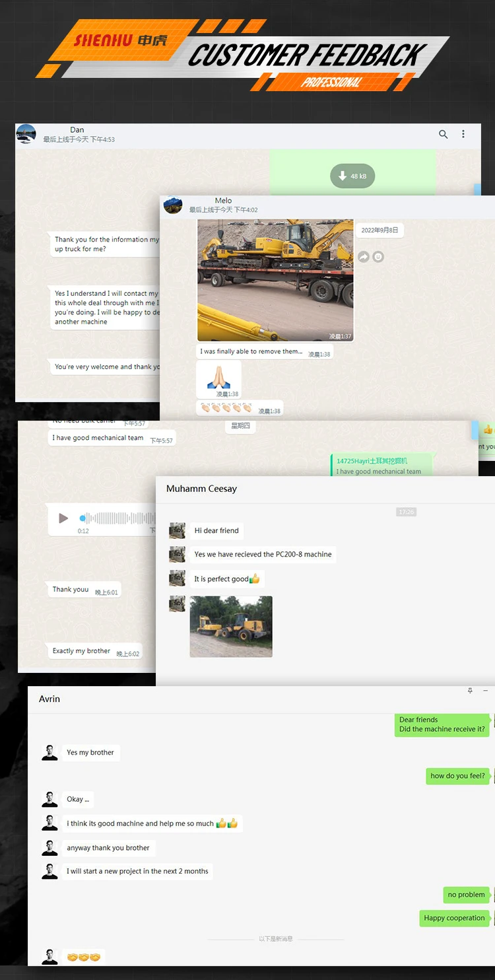This screenshot has width=495, height=980.
Task: Click the 'Melo' contact name
Action: (x=223, y=201)
